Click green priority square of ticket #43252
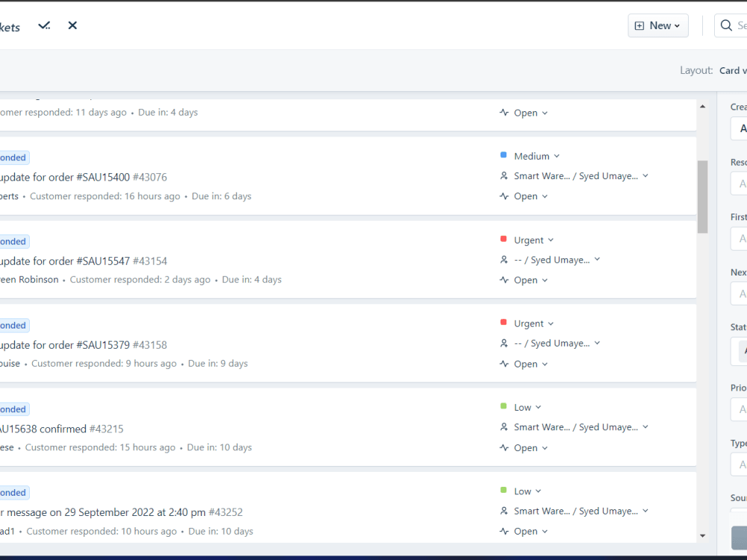 (503, 490)
